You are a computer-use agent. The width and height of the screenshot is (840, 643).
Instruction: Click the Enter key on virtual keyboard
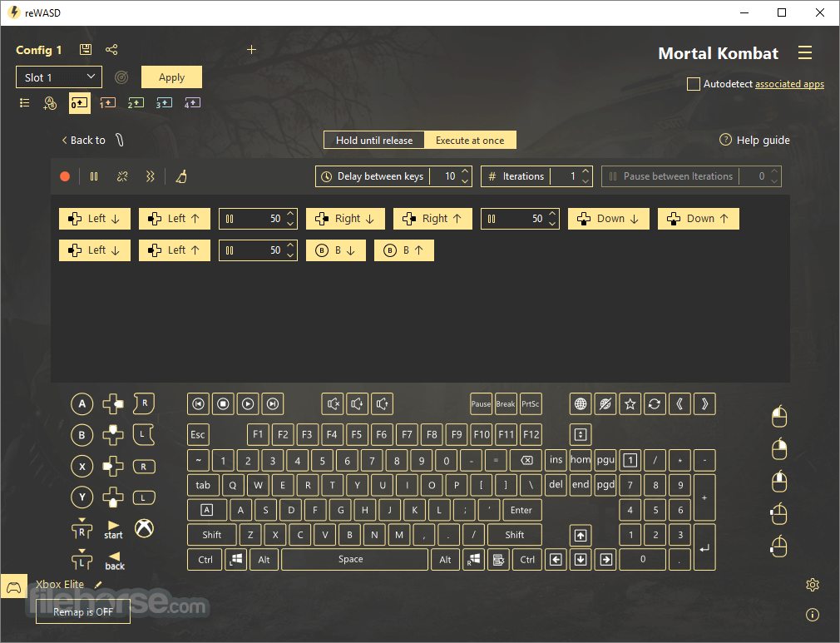(521, 510)
